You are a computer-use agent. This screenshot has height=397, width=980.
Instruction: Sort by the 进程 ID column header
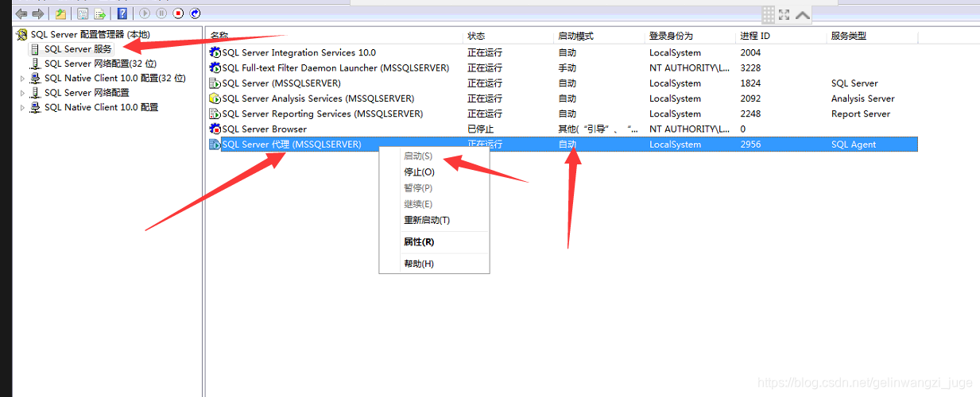pos(782,37)
